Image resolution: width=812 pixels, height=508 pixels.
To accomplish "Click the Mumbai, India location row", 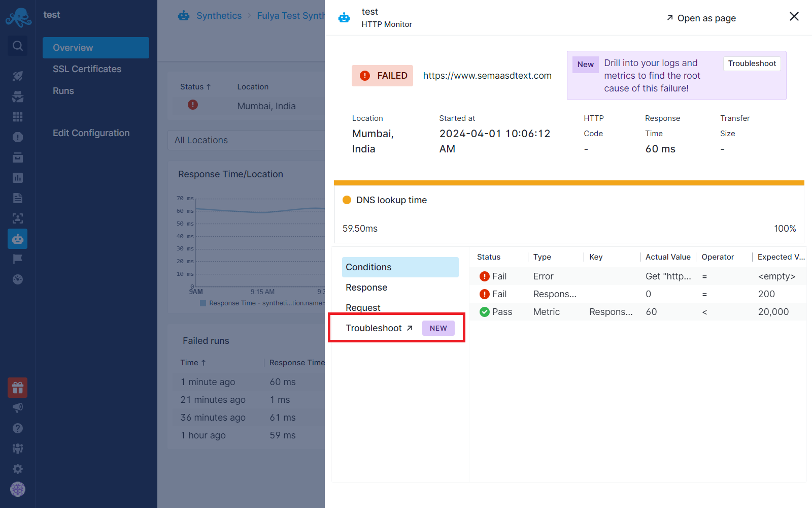I will [249, 106].
